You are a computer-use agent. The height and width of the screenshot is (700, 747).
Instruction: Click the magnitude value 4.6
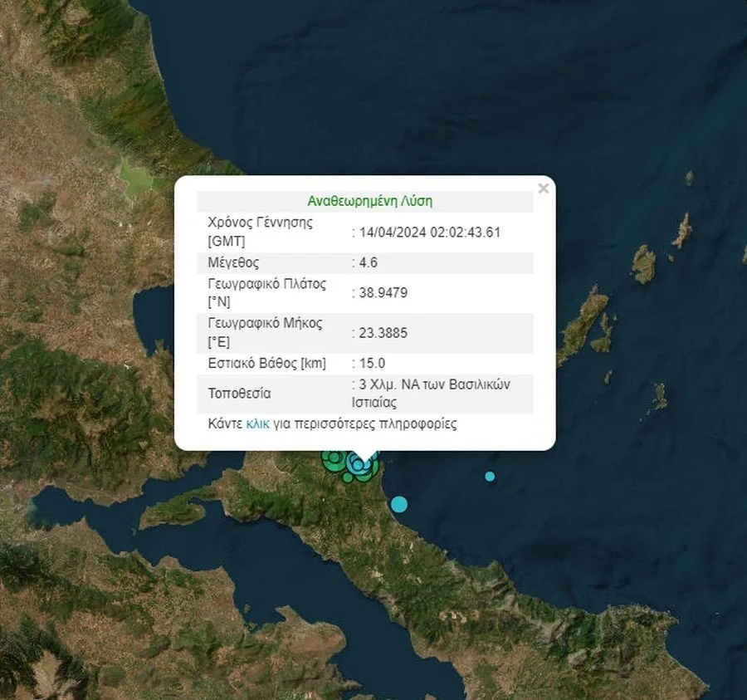click(367, 263)
